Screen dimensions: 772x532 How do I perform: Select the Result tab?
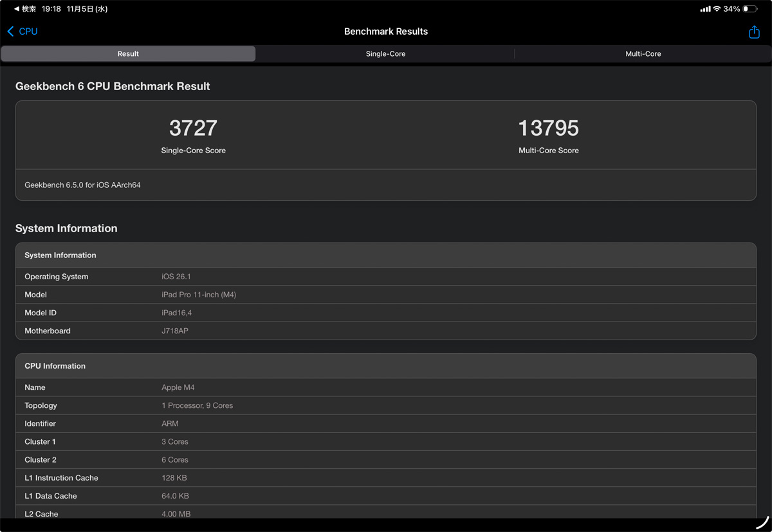pos(128,54)
